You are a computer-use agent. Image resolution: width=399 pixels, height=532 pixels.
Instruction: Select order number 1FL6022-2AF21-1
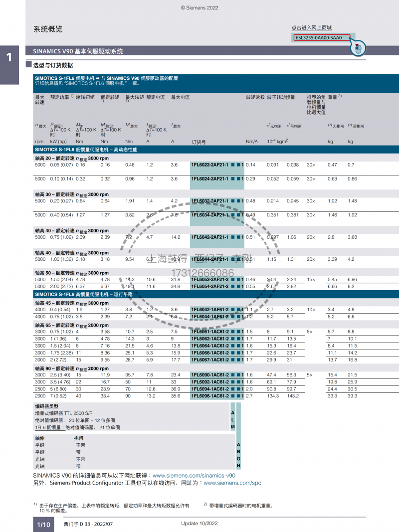(210, 165)
